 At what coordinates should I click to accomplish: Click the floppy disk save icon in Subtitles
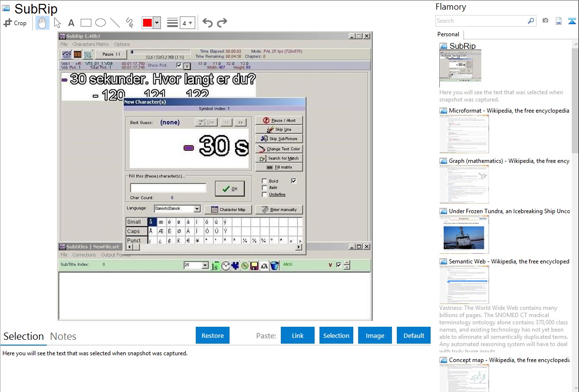coord(254,266)
